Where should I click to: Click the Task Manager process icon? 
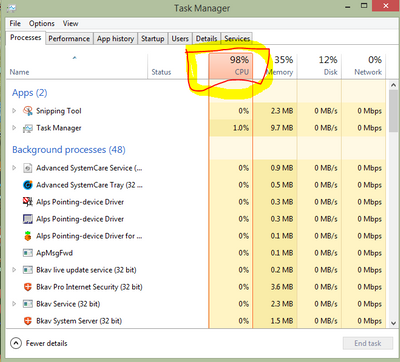pos(28,128)
